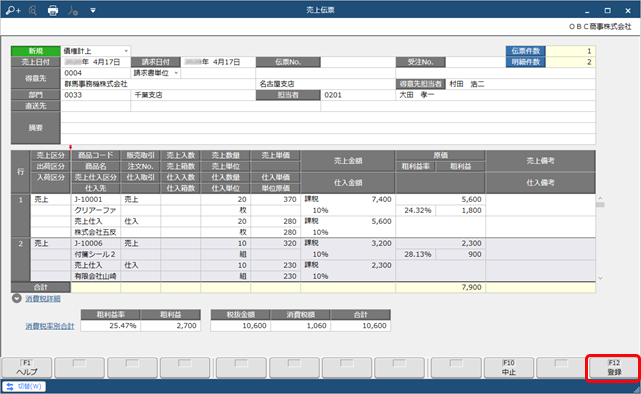Click the product name 付箋シール2

point(96,254)
